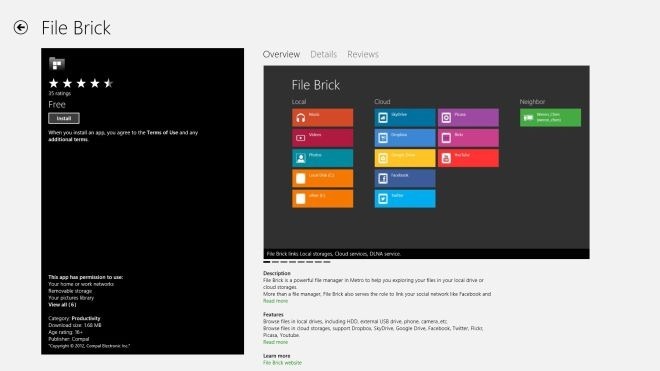
Task: Click the Download size text
Action: pos(75,325)
